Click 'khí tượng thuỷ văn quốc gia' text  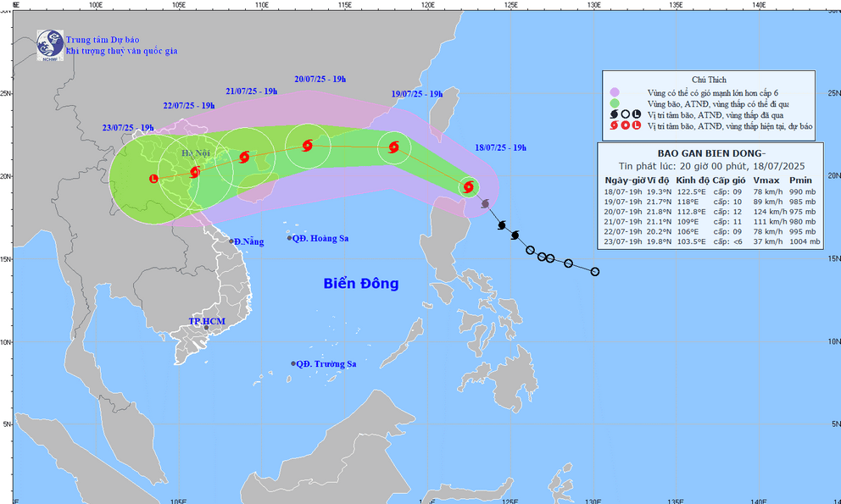click(121, 51)
